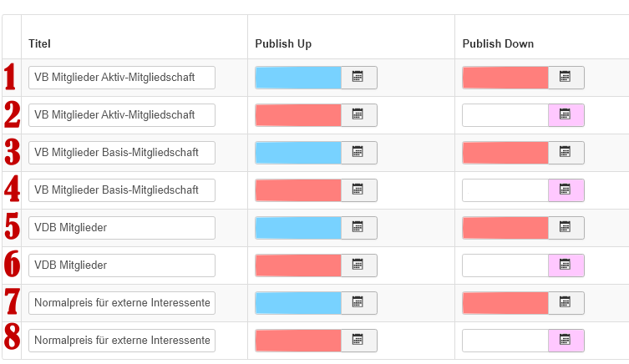Open Publish Up calendar in row 8
This screenshot has height=364, width=629.
(358, 341)
